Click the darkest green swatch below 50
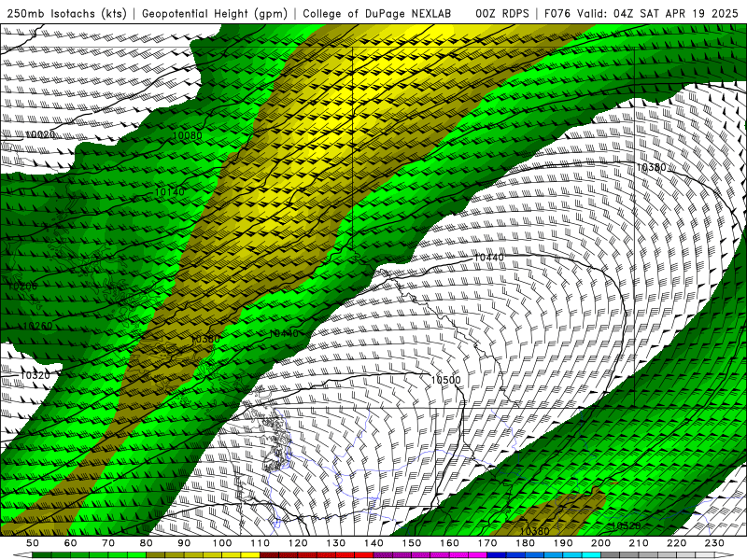The height and width of the screenshot is (560, 747). click(42, 555)
